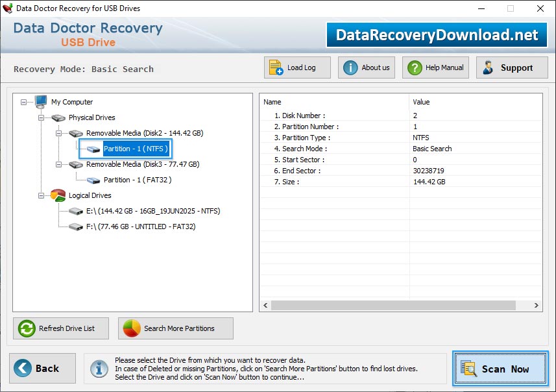Select Removable Media (Disk3 - 77.47 GB)
This screenshot has height=392, width=556.
[x=143, y=164]
